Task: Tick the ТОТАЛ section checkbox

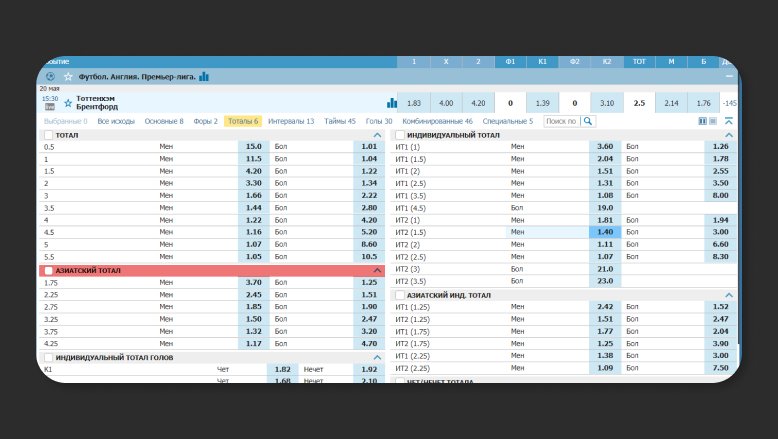Action: [x=48, y=135]
